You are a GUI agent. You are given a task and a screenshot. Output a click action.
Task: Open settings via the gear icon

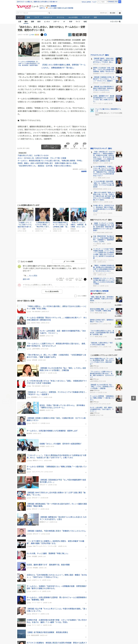pyautogui.click(x=120, y=13)
